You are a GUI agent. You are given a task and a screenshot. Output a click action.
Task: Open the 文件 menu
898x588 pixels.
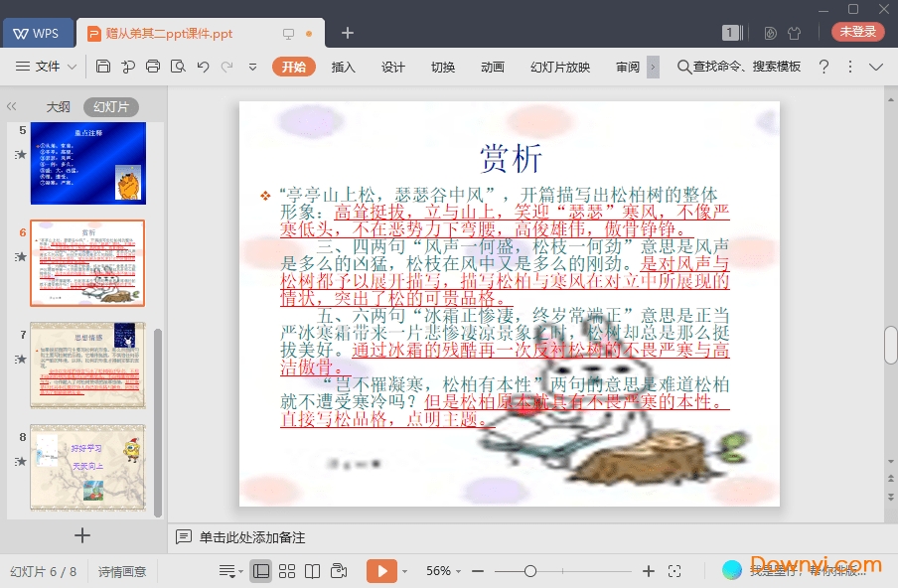[x=48, y=67]
